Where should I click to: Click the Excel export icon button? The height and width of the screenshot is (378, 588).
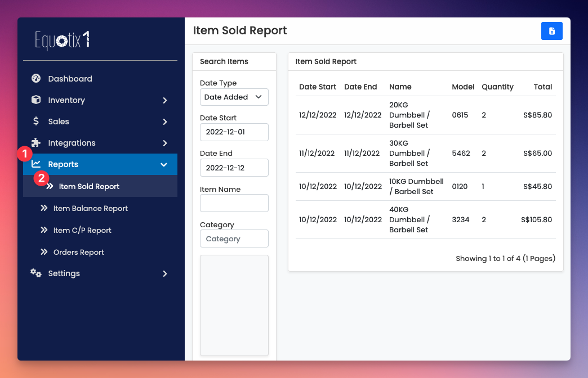pos(551,31)
